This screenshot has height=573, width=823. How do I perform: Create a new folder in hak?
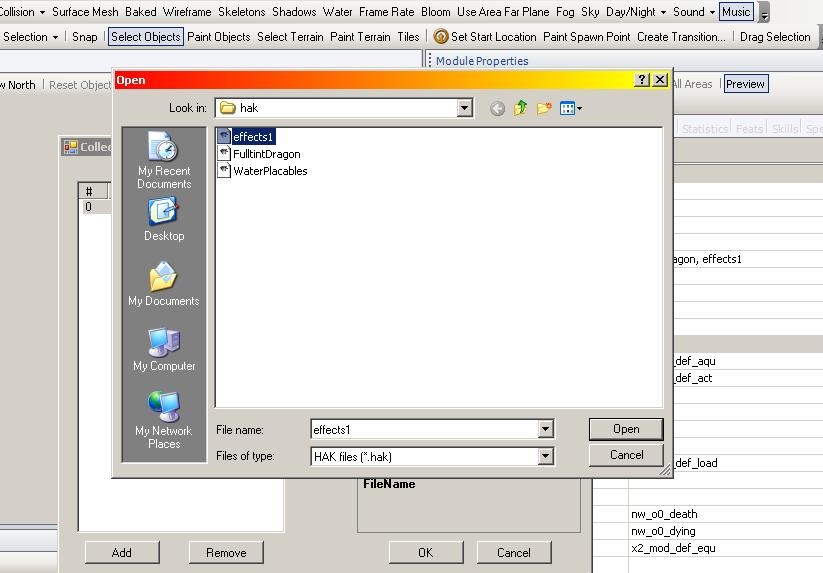pos(544,108)
